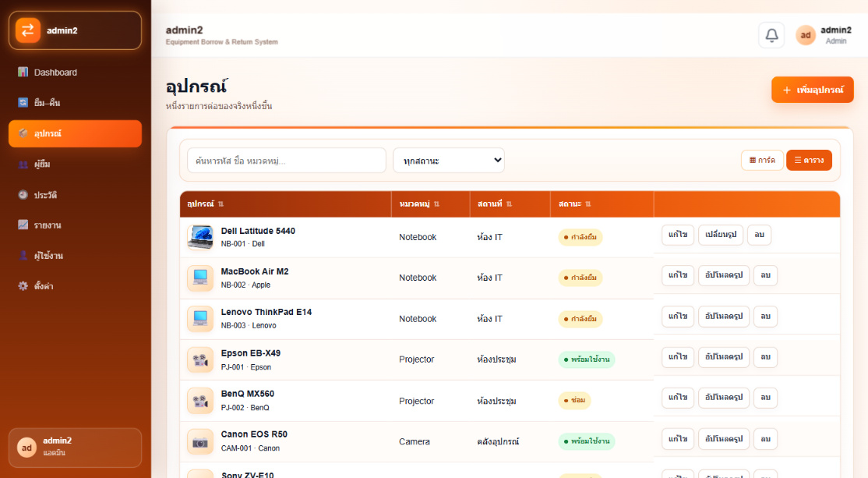Click the admin2 profile card in sidebar footer

click(x=76, y=448)
